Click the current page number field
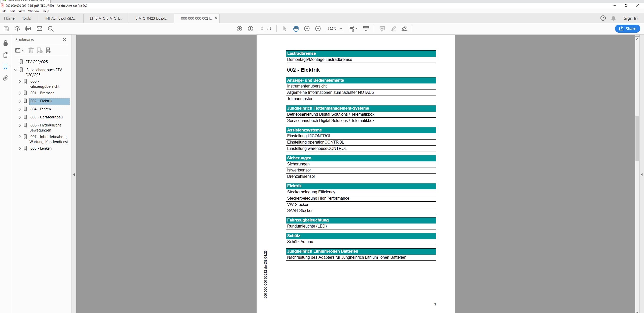This screenshot has height=313, width=644. (x=262, y=29)
